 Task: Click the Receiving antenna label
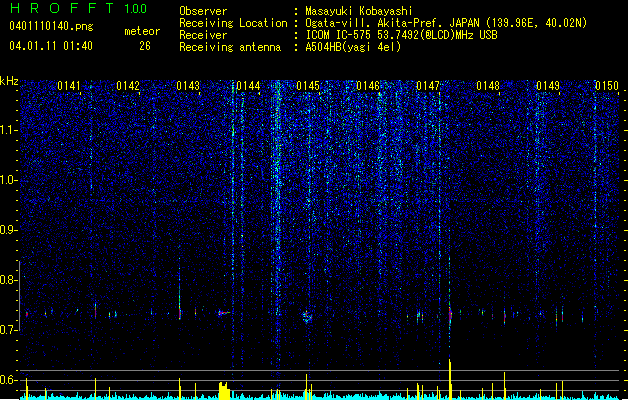point(230,47)
